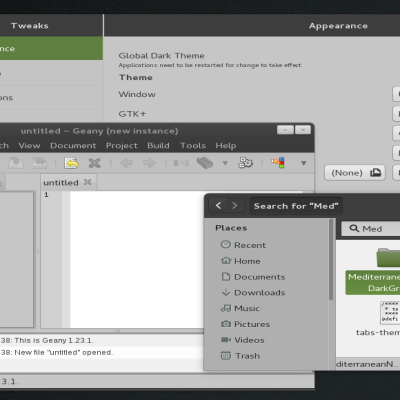Open the Document menu in Geany
The image size is (400, 400).
[x=73, y=146]
